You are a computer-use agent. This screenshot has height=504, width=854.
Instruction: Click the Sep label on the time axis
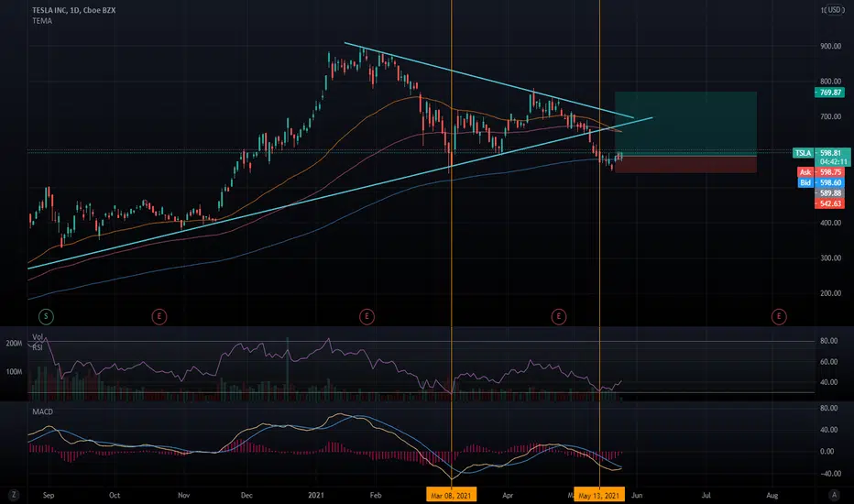pos(49,495)
